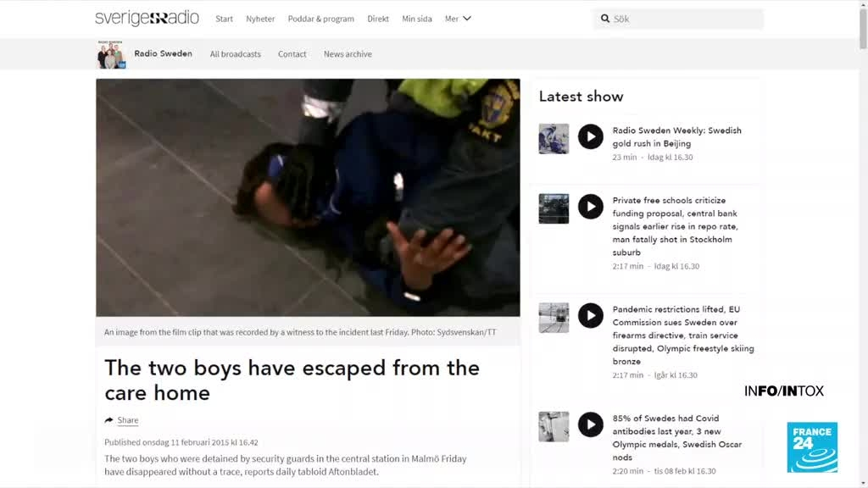The width and height of the screenshot is (868, 488).
Task: Click the 'Igår kl 16.30' duration line
Action: pos(655,375)
